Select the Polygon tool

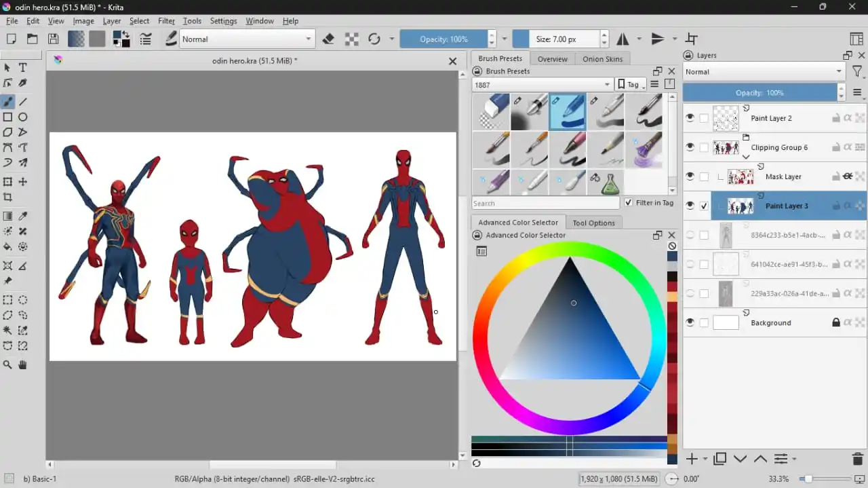[x=8, y=132]
